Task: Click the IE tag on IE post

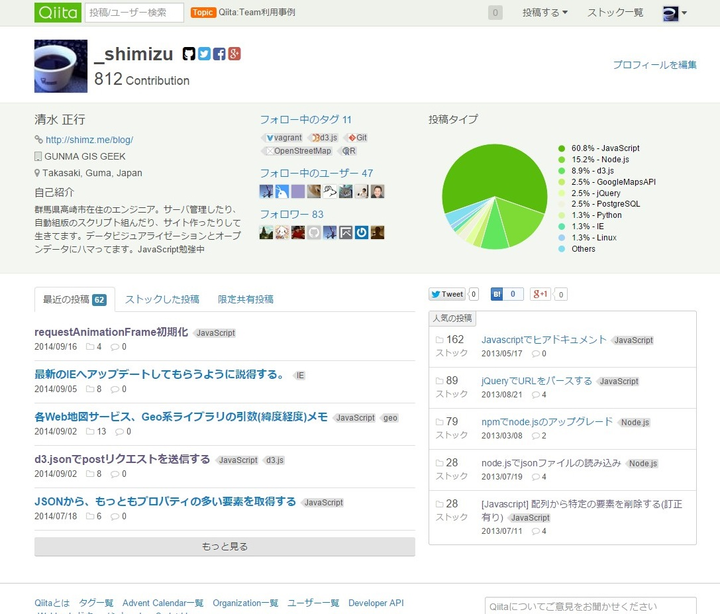Action: (x=300, y=376)
